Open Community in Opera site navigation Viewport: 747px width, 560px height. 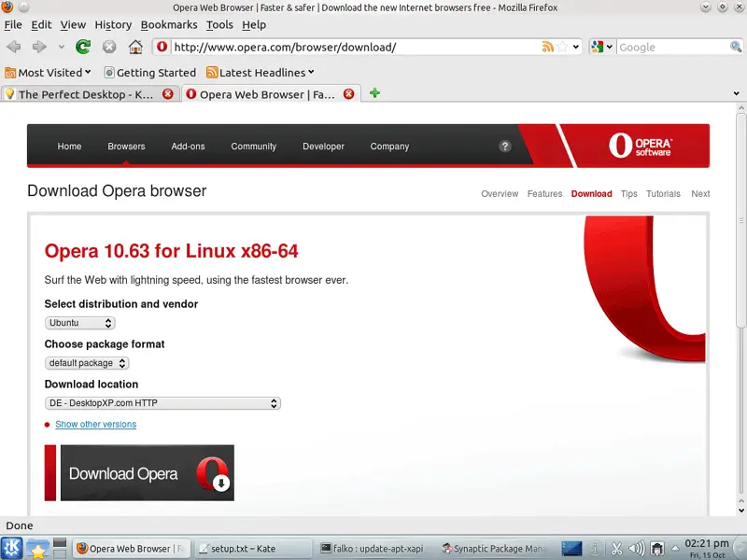(253, 147)
